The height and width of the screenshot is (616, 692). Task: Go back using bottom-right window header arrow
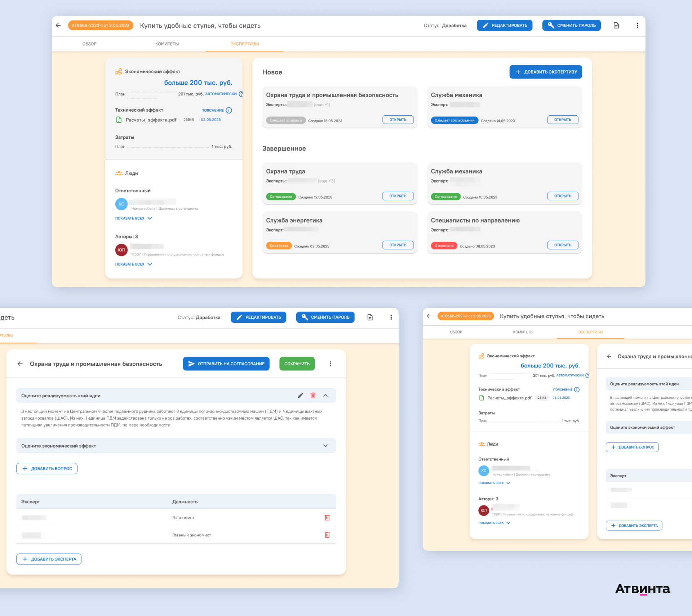(429, 316)
